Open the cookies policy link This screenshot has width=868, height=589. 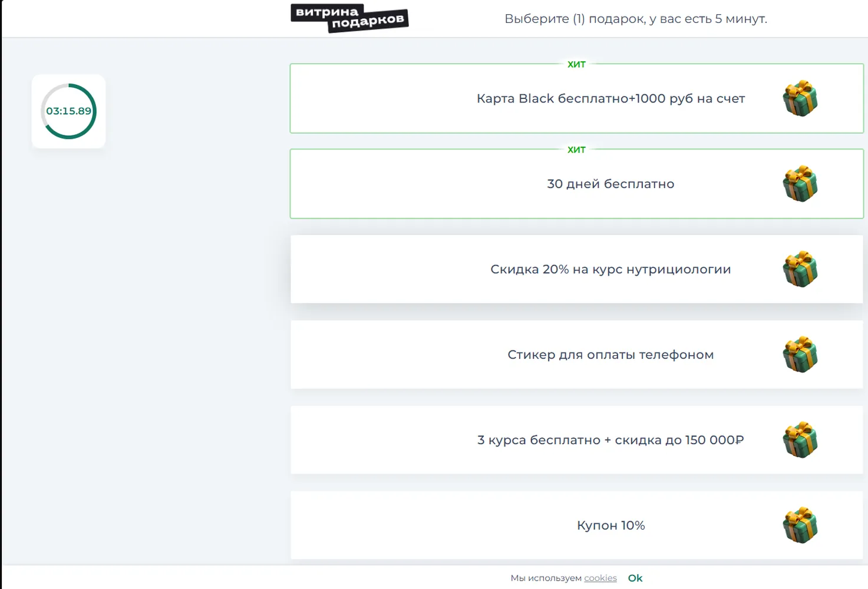600,578
